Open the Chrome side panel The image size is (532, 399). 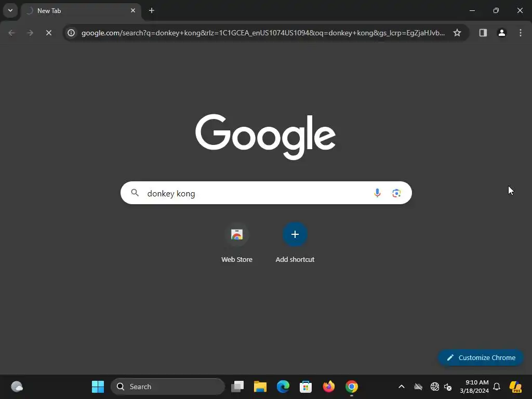pyautogui.click(x=483, y=33)
